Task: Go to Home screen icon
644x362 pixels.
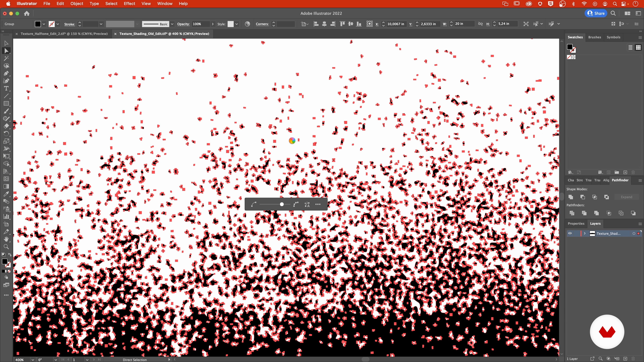Action: pos(27,13)
